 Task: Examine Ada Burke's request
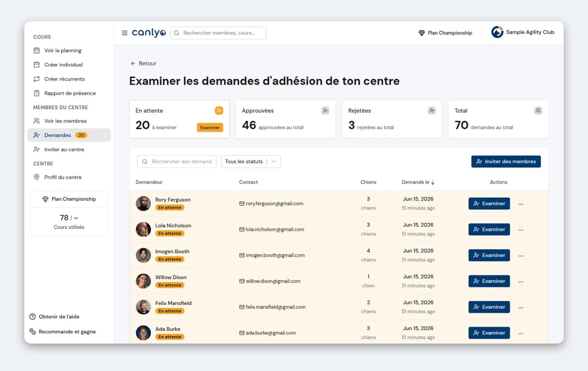click(x=489, y=333)
